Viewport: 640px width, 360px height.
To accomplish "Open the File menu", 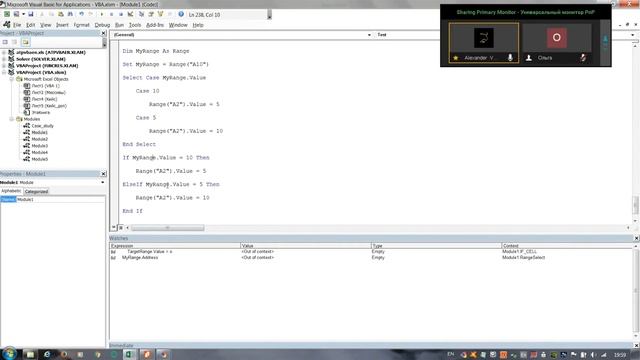I will point(17,25).
